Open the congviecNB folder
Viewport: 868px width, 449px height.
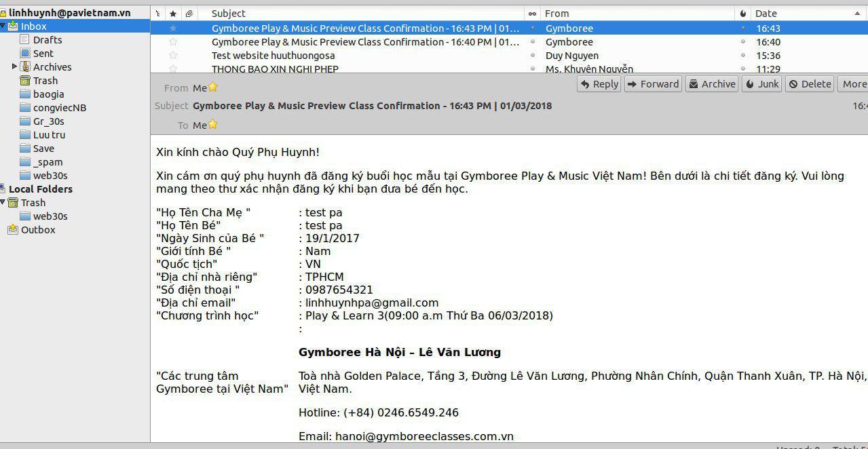[x=60, y=108]
